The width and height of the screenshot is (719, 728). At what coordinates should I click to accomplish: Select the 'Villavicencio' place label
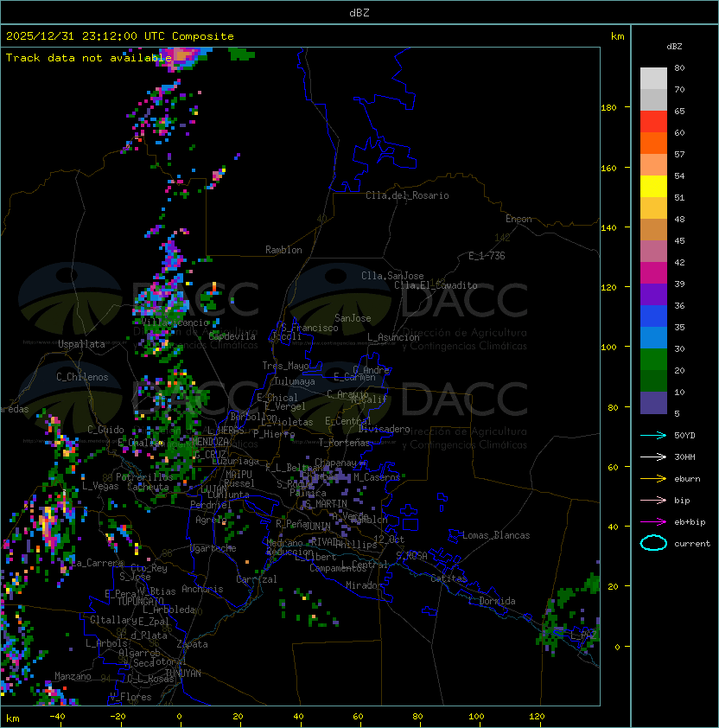(x=175, y=322)
